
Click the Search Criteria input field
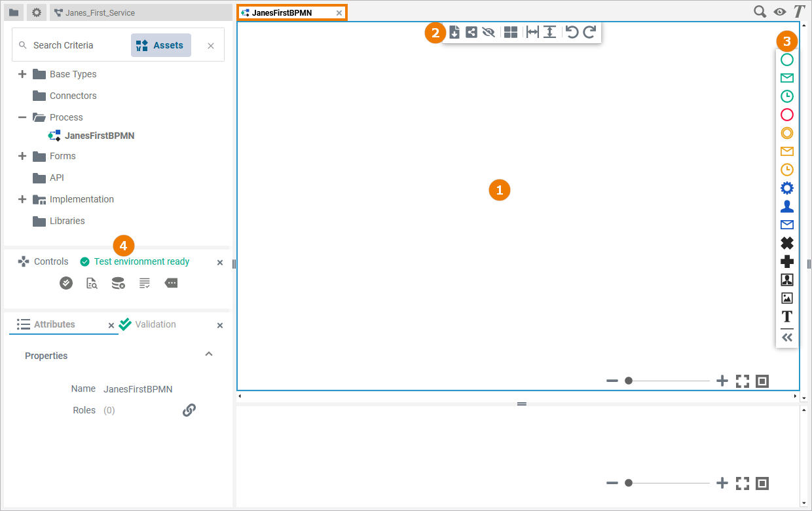pos(72,45)
